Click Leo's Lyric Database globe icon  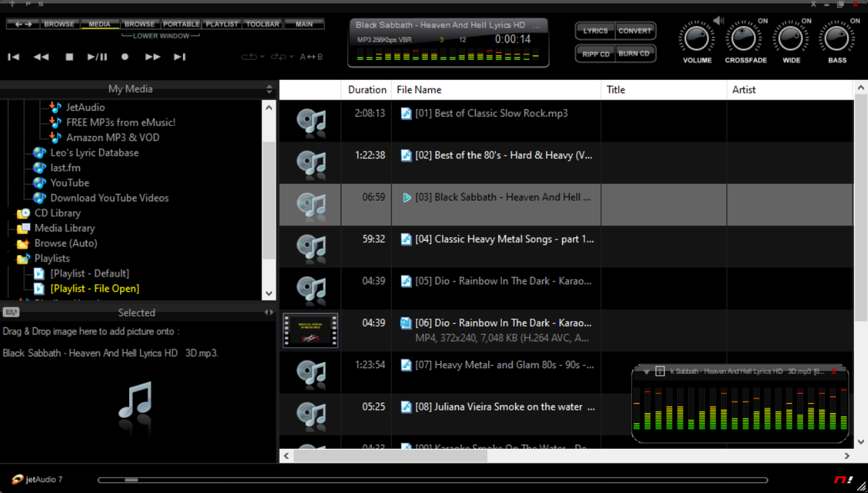tap(39, 153)
